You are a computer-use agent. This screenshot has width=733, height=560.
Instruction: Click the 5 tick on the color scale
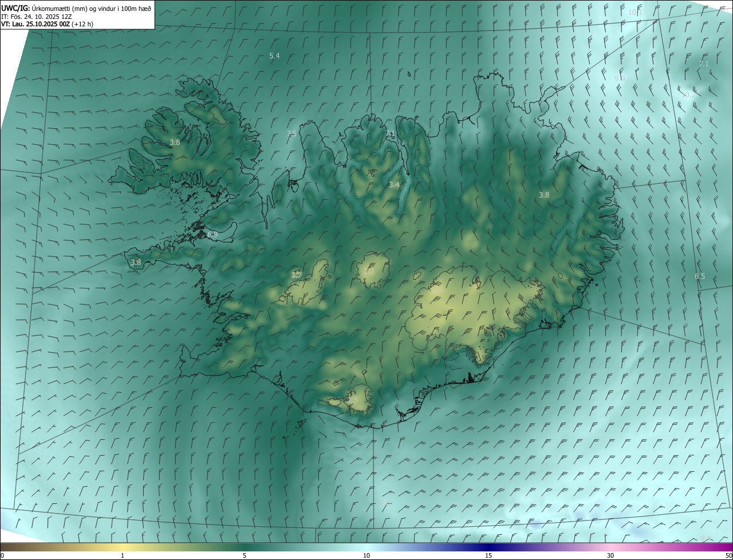click(245, 555)
